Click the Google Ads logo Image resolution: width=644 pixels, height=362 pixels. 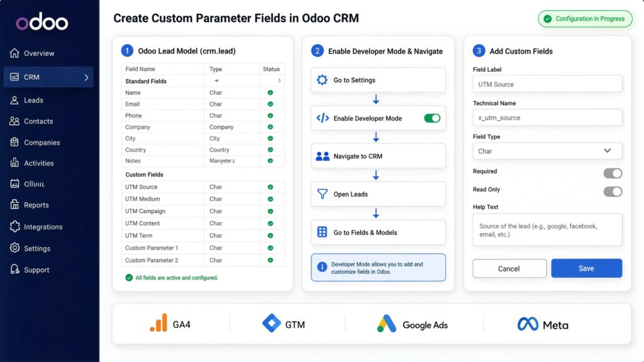point(387,324)
